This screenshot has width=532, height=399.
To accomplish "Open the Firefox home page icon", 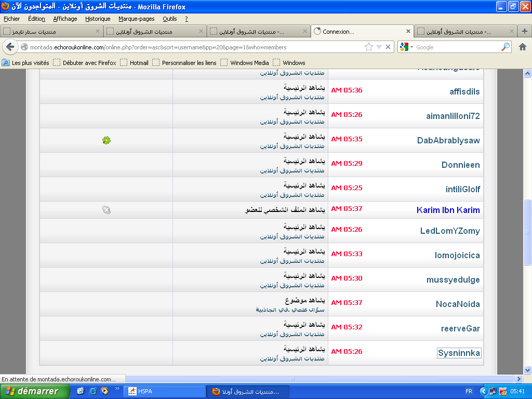I will pos(523,47).
